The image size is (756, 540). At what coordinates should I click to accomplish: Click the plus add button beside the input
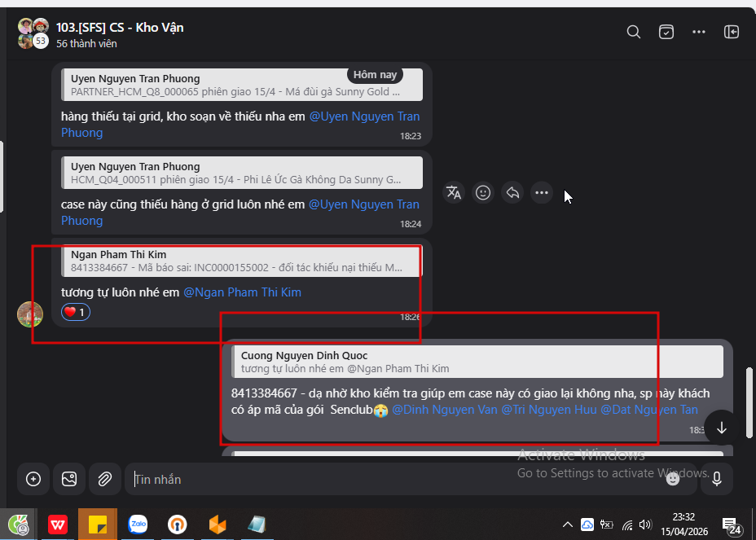[33, 479]
